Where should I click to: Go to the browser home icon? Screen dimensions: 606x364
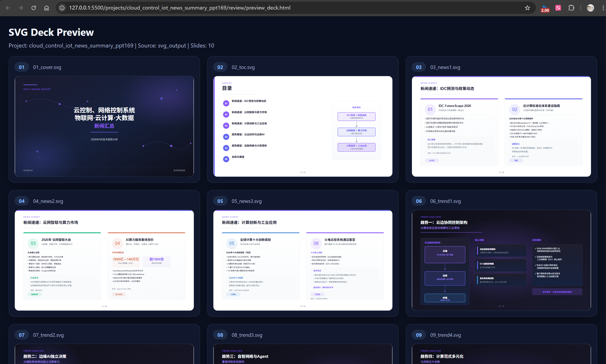tap(46, 8)
